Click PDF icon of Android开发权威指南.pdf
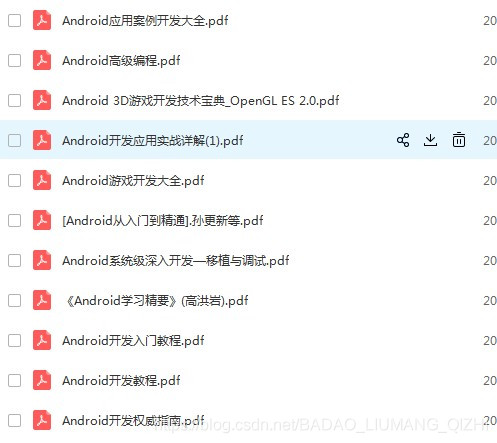This screenshot has height=443, width=497. point(42,420)
